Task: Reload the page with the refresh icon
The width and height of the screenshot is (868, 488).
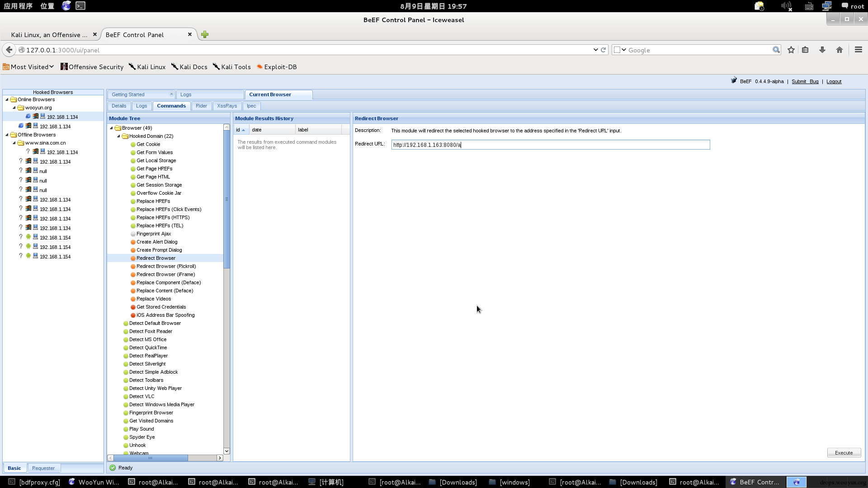Action: click(x=603, y=50)
